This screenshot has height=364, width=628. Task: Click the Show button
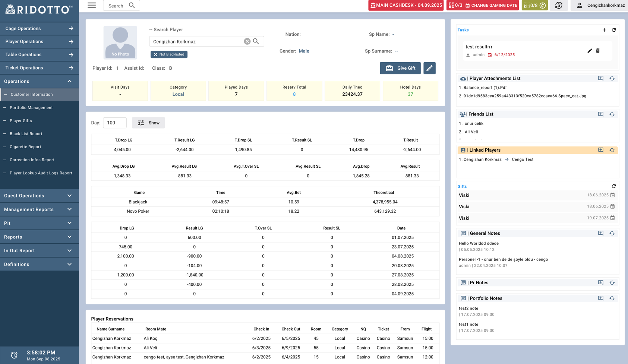[x=148, y=123]
